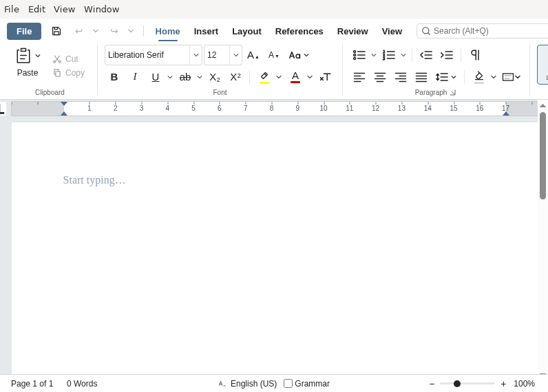Justify the paragraph text
The height and width of the screenshot is (392, 548).
[421, 77]
